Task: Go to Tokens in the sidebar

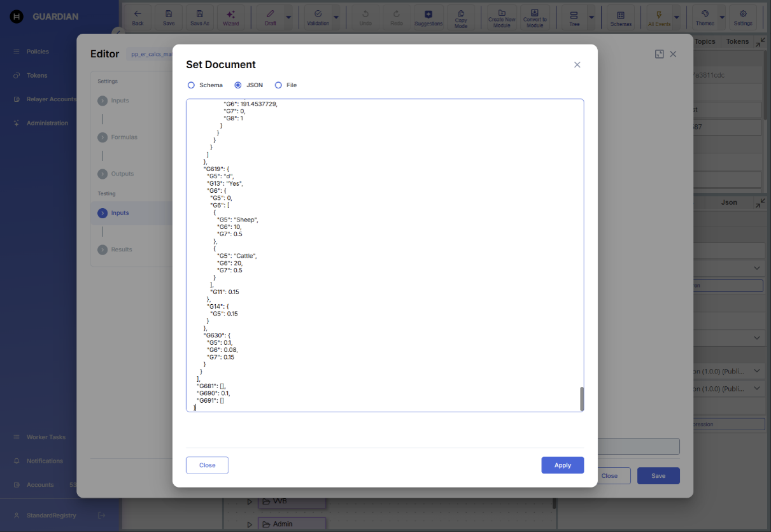Action: (x=37, y=75)
